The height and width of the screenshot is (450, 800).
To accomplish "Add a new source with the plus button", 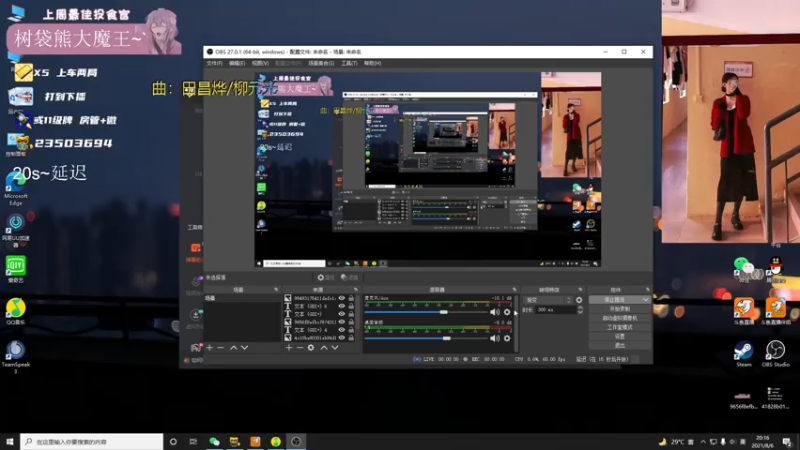I will 289,347.
